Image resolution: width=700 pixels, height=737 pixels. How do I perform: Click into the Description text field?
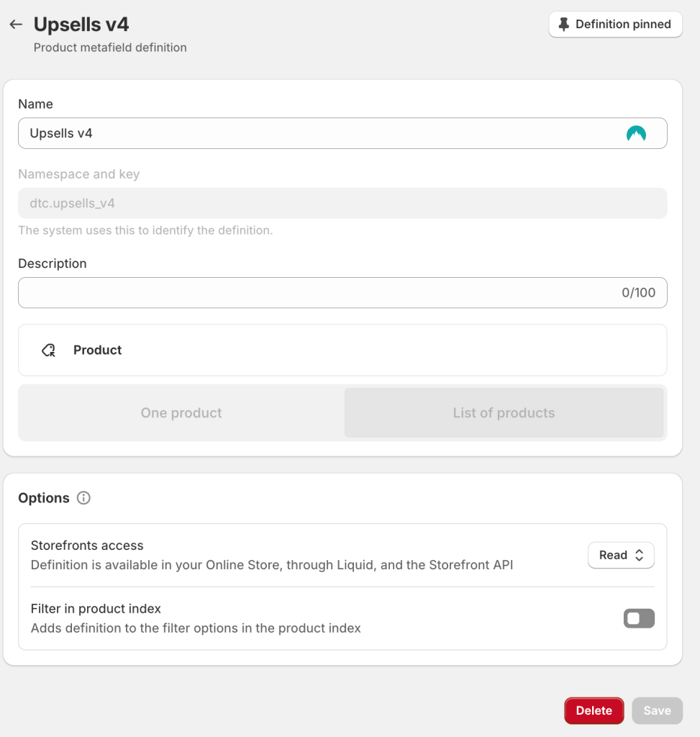click(x=342, y=293)
